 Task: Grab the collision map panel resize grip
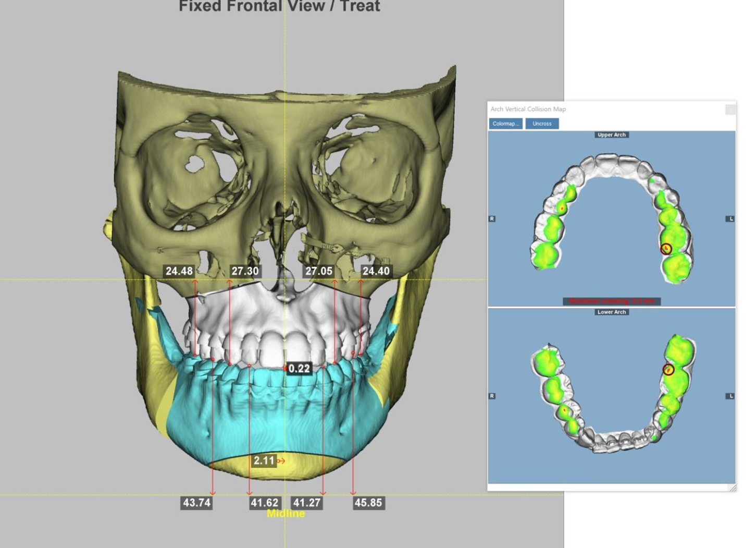point(733,488)
